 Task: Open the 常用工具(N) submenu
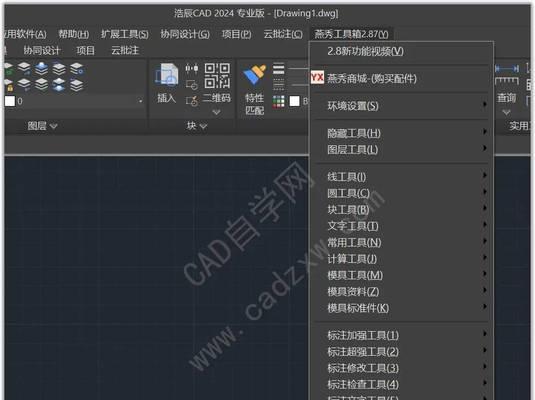[x=401, y=242]
